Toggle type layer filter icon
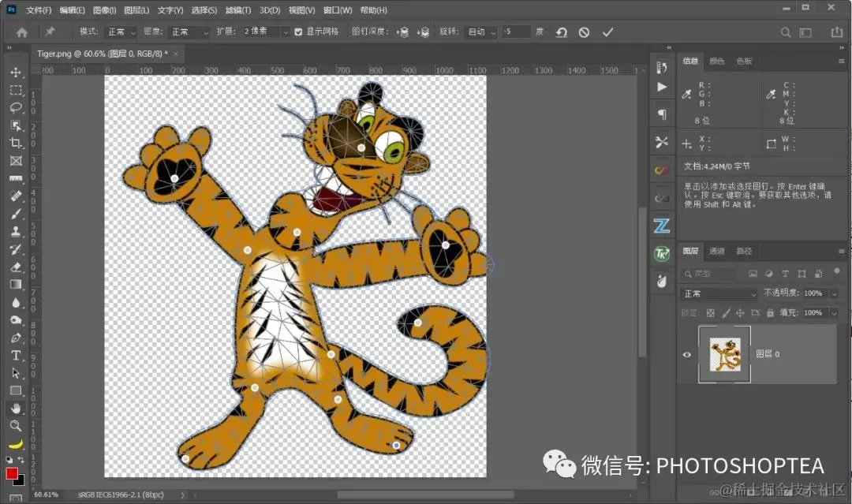This screenshot has width=852, height=504. (x=785, y=274)
